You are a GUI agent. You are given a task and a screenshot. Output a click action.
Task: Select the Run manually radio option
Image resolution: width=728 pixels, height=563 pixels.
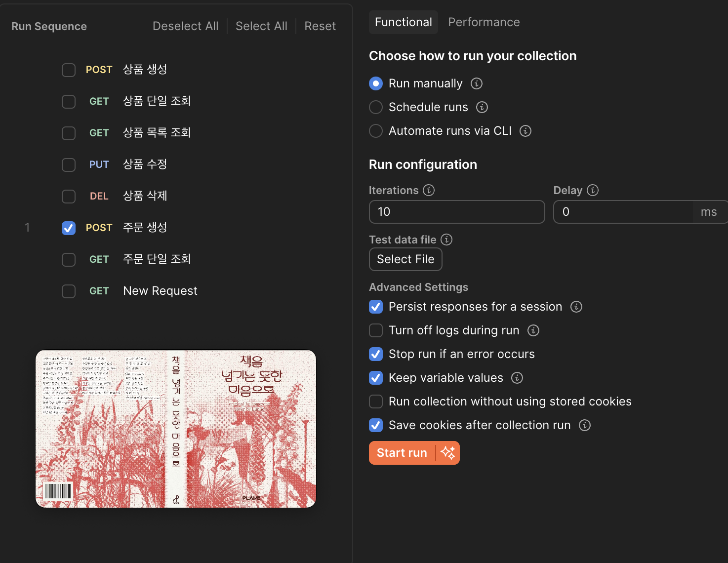(x=376, y=83)
